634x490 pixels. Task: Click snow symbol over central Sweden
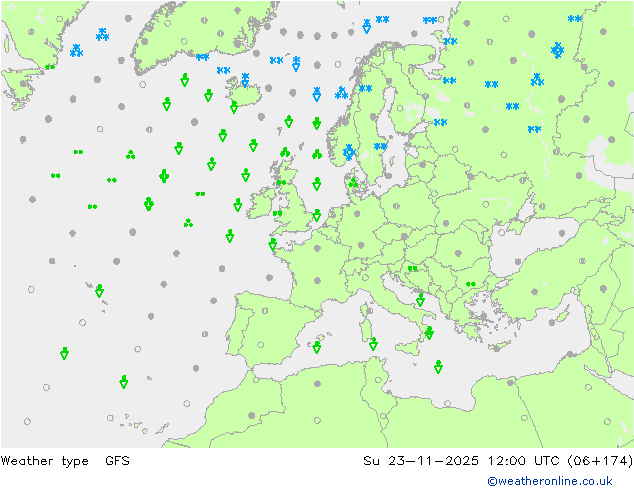tap(380, 146)
